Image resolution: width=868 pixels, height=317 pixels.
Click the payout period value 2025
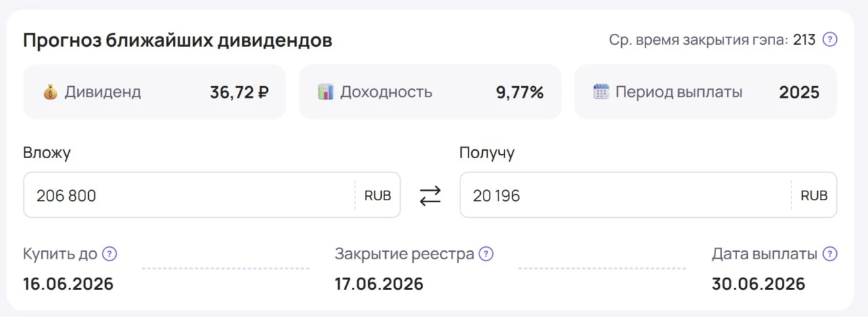799,92
